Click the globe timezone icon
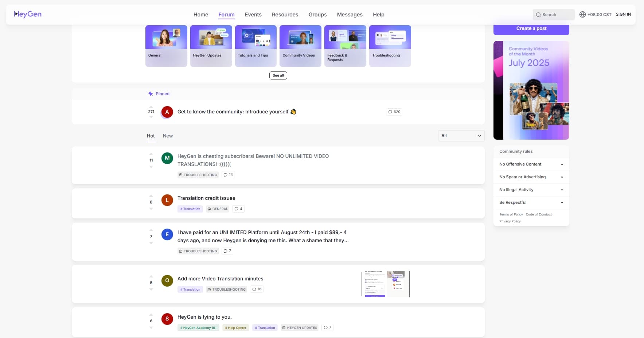This screenshot has height=338, width=644. coord(582,15)
